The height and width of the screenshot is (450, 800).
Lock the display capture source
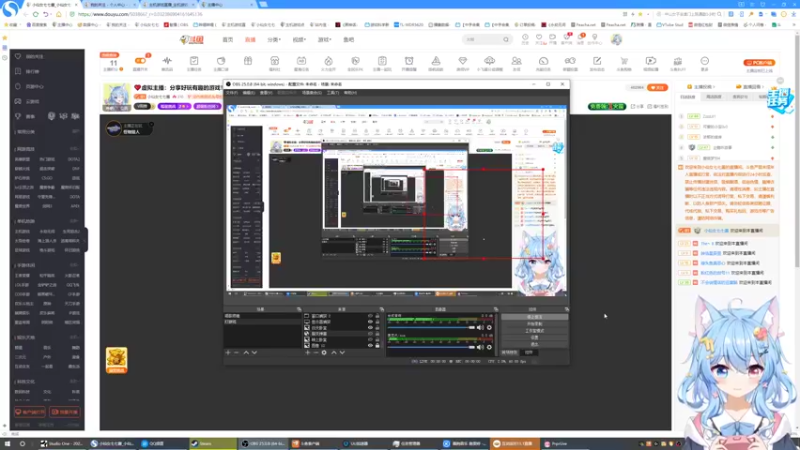tap(378, 322)
